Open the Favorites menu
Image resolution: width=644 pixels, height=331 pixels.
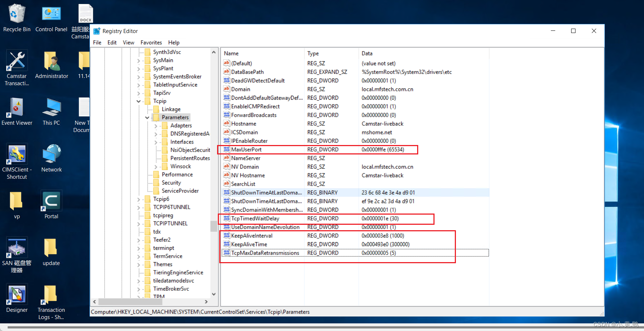tap(151, 42)
